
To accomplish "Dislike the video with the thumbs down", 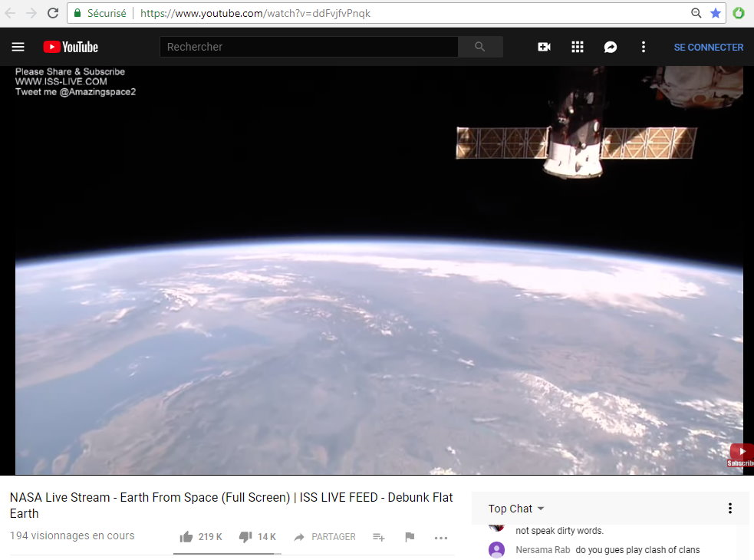I will tap(245, 537).
